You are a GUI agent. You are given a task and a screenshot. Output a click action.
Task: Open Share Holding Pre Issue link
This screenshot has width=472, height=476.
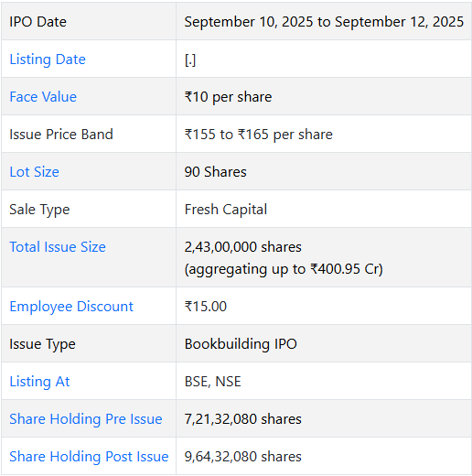tap(86, 419)
